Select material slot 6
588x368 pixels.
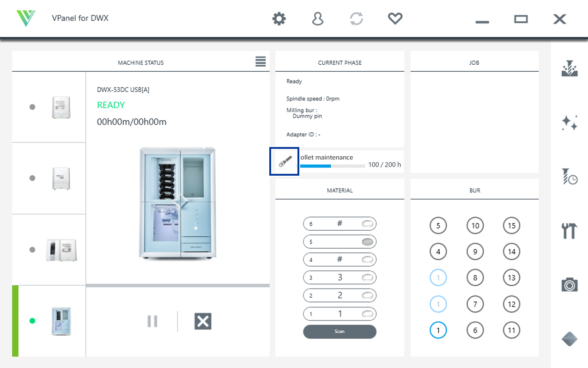pos(339,224)
